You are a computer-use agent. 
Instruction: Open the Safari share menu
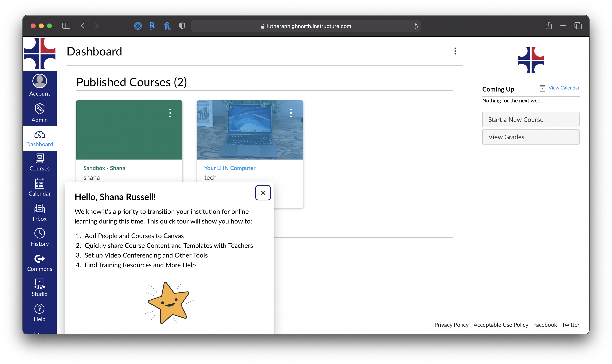(548, 26)
